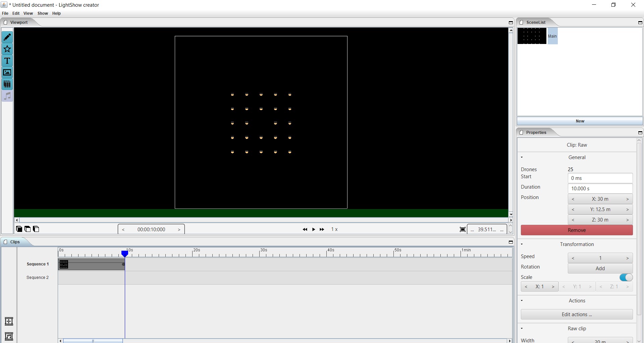Select the Properties tab
The image size is (644, 343).
tap(536, 133)
